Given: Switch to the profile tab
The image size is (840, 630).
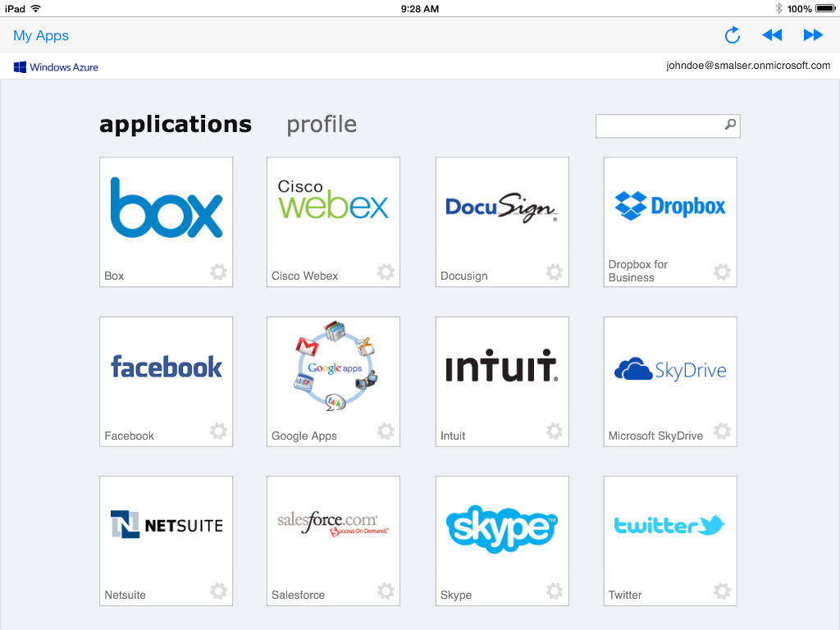Looking at the screenshot, I should [321, 125].
